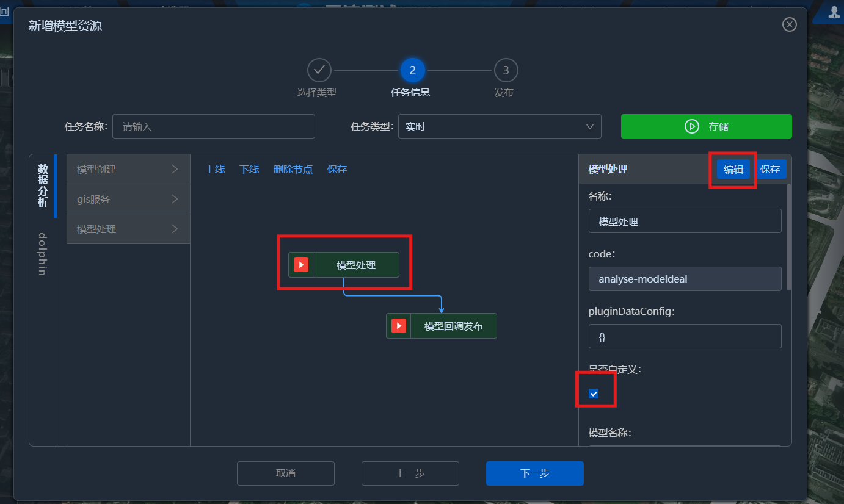Click the 上一步 button
Viewport: 844px width, 504px height.
[410, 473]
